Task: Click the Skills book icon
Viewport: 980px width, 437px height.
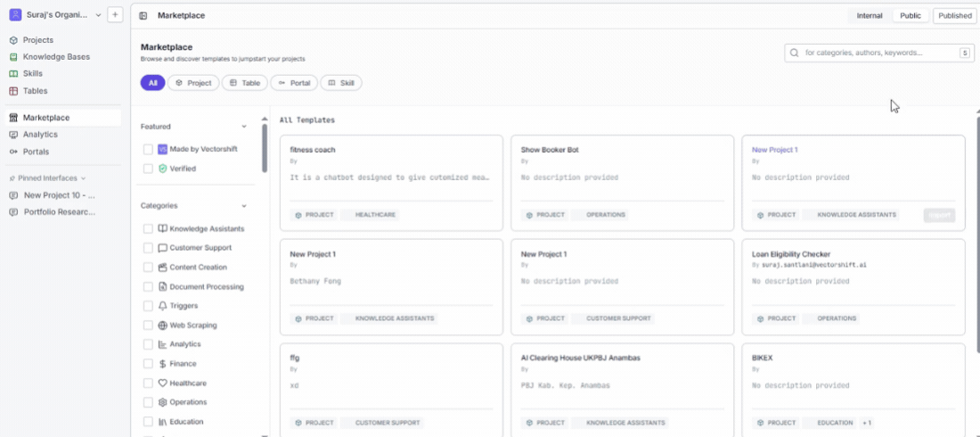Action: (13, 74)
